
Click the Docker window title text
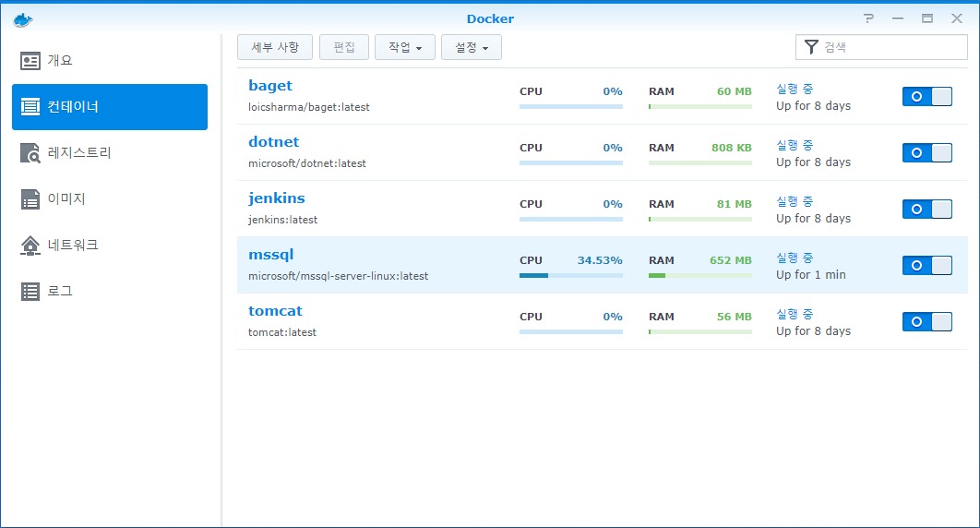(x=490, y=18)
